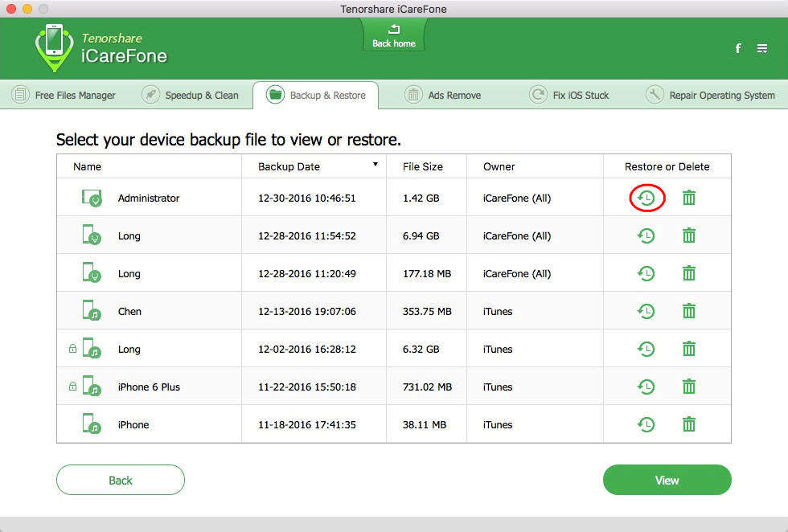Delete the Administrator backup

coord(689,198)
